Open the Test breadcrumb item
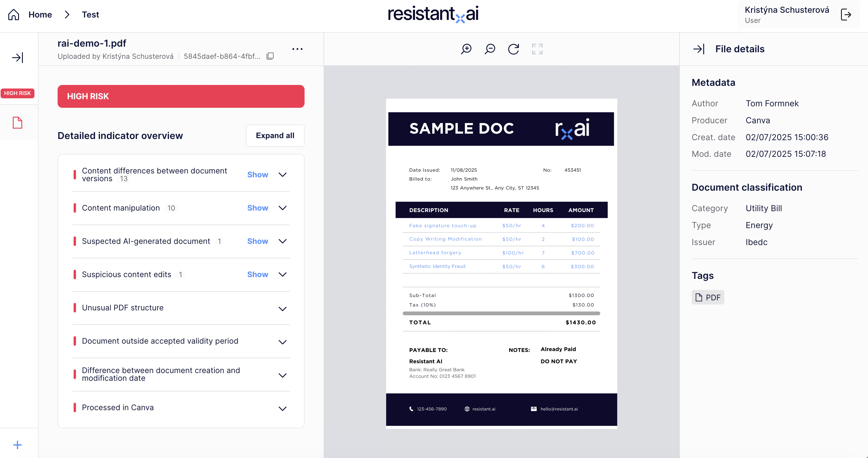 (90, 15)
